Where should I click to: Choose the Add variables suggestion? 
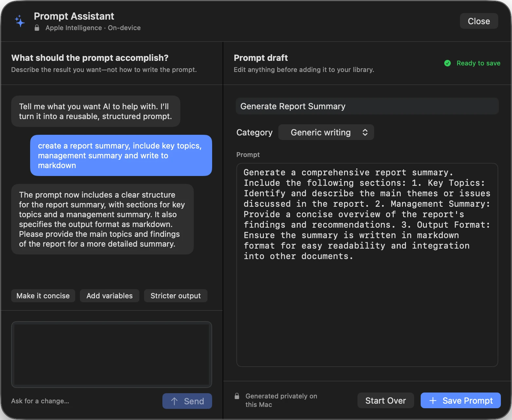110,296
